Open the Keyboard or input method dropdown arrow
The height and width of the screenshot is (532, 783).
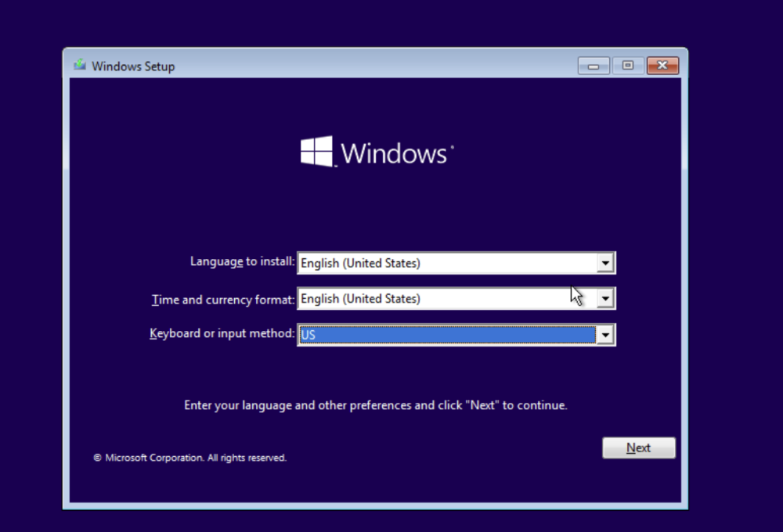click(604, 335)
